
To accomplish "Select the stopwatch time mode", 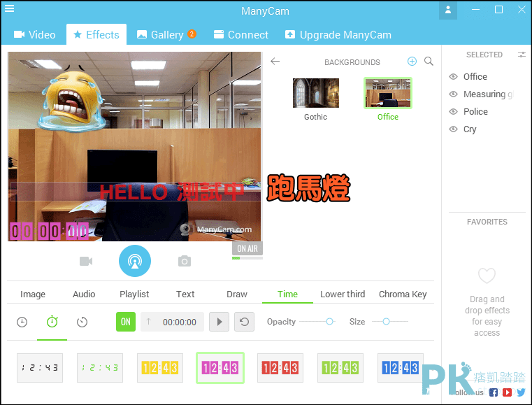I will 52,322.
